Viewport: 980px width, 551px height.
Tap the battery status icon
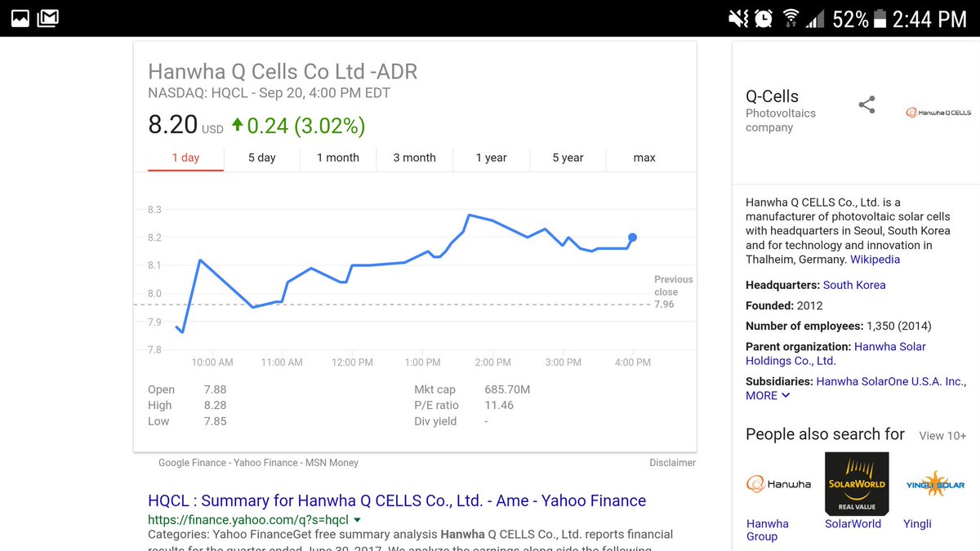point(880,18)
